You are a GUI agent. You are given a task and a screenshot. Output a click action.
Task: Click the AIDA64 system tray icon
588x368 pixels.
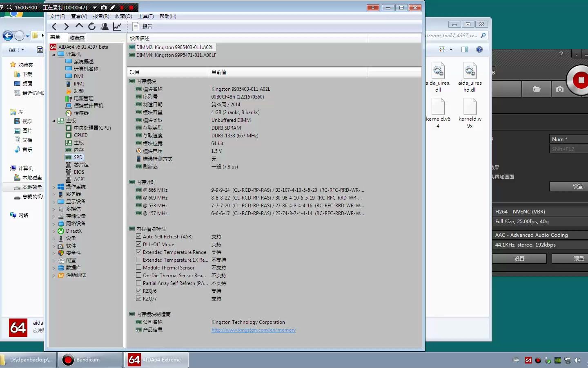click(x=528, y=360)
